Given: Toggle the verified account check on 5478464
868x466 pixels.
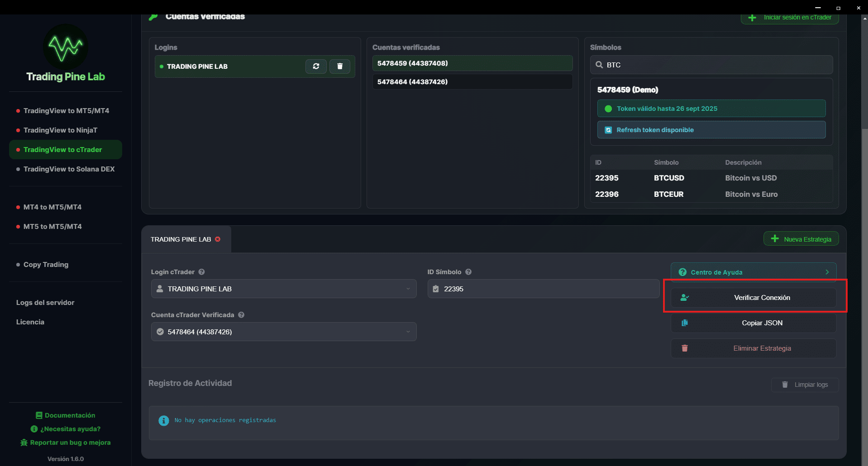Looking at the screenshot, I should (x=160, y=332).
